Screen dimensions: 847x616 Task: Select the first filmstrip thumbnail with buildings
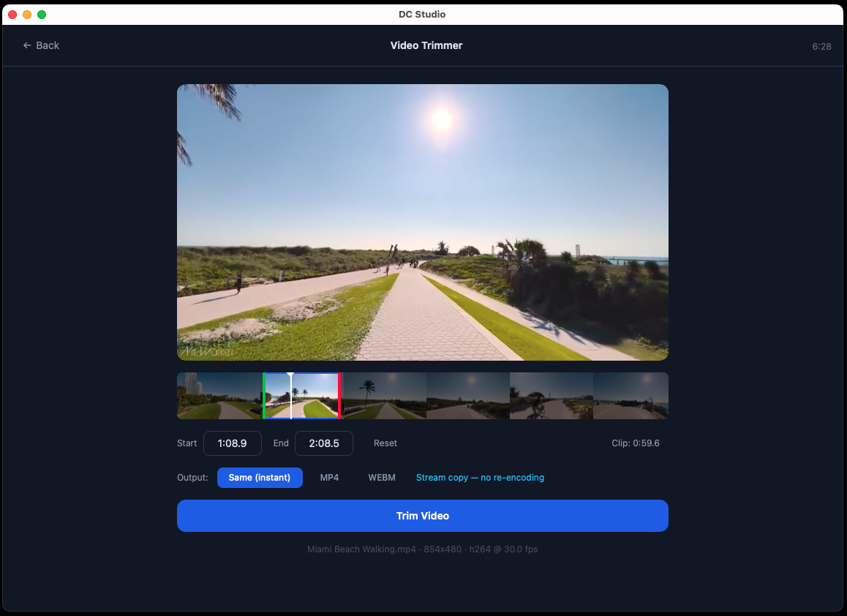coord(219,395)
